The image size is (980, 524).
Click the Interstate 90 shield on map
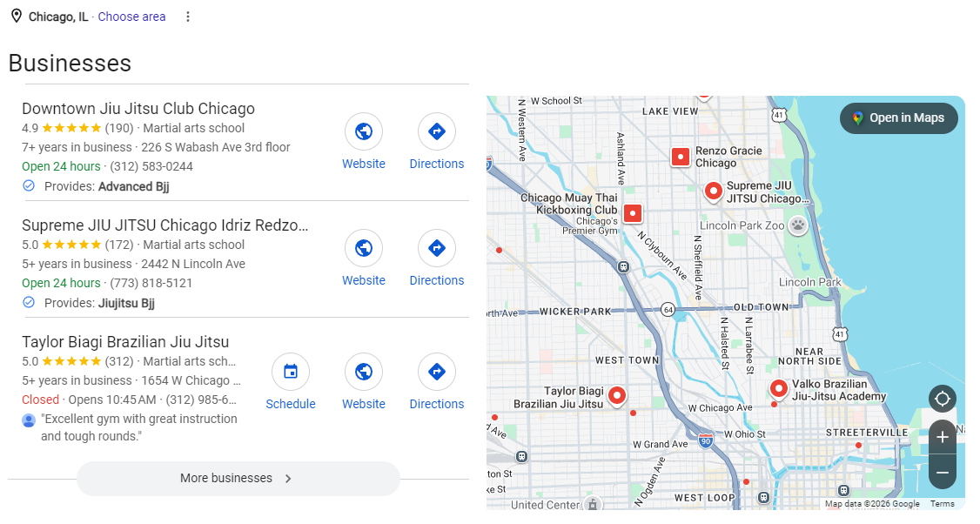coord(706,440)
